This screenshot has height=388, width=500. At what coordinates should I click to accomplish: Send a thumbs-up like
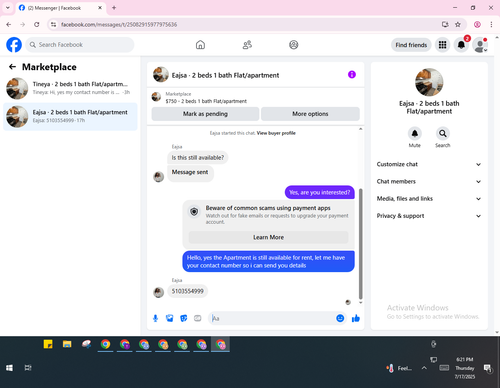[x=356, y=318]
